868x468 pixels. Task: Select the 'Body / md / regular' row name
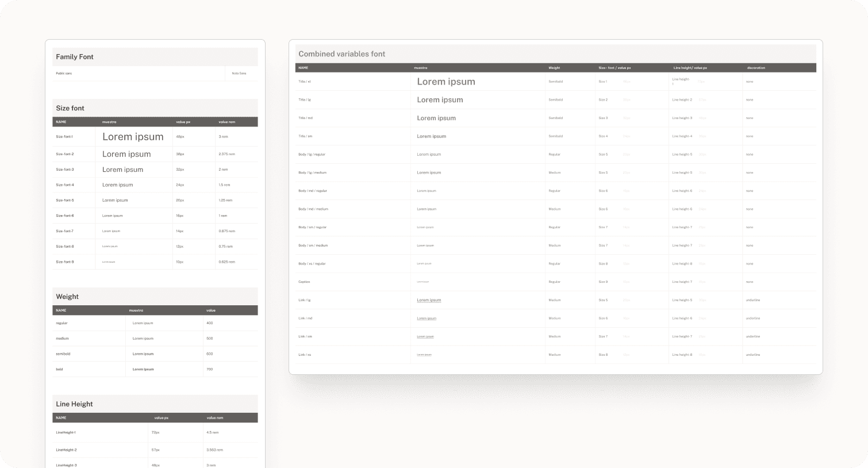click(313, 191)
